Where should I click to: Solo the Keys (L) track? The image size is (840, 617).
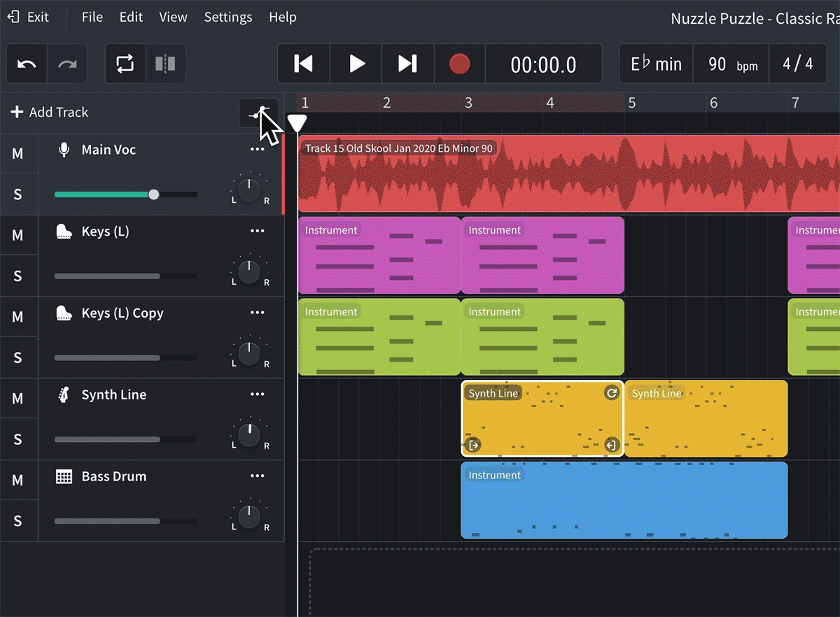(18, 276)
